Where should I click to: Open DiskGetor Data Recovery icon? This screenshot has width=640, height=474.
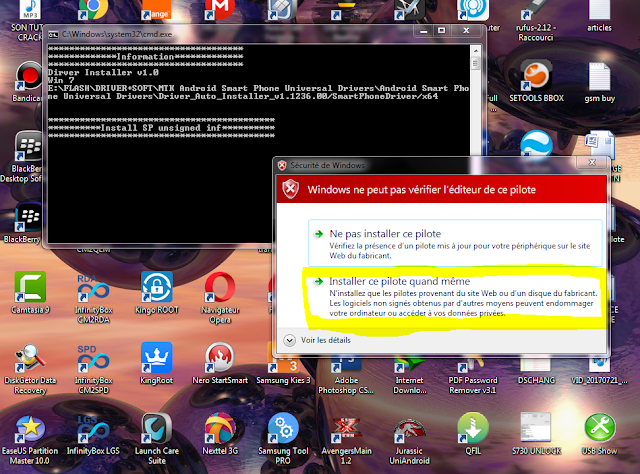click(x=30, y=369)
